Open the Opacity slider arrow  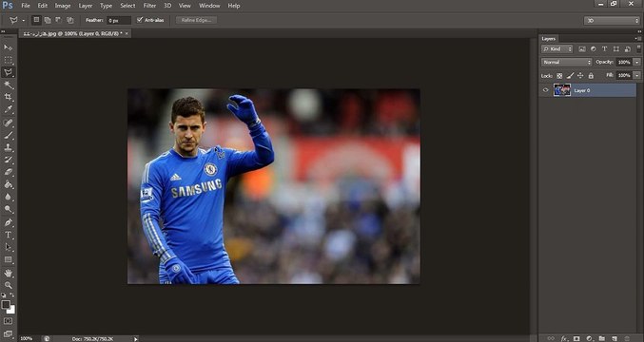(637, 62)
